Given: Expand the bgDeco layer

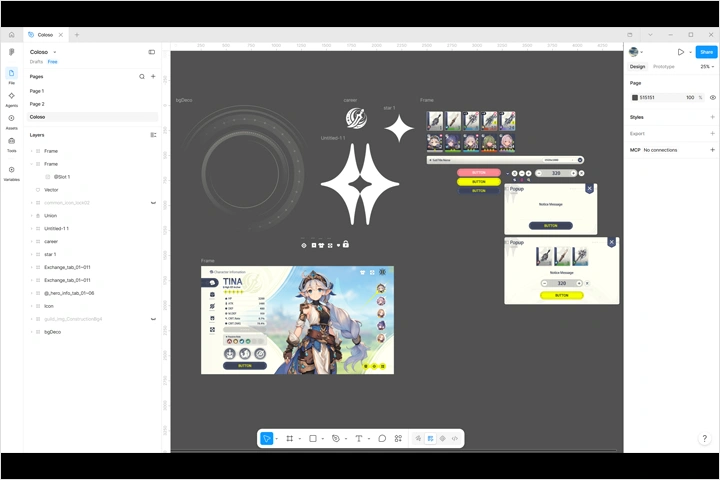Looking at the screenshot, I should click(32, 332).
